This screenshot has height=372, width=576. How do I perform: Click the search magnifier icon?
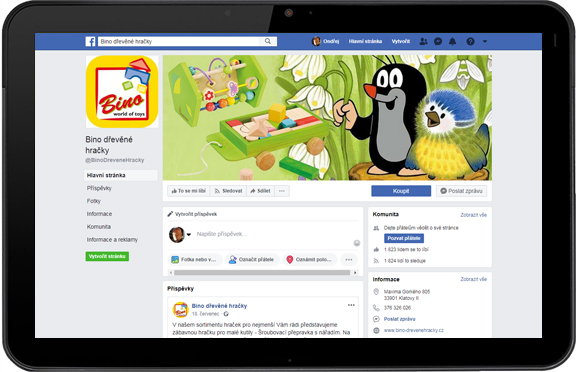click(x=268, y=41)
